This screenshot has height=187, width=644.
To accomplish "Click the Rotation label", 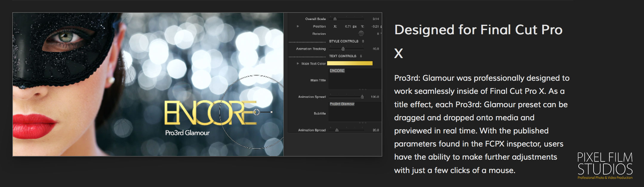I will (x=319, y=34).
